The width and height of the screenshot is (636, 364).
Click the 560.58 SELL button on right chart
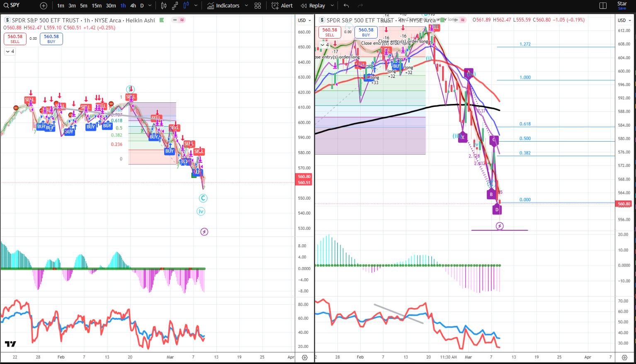[x=330, y=32]
